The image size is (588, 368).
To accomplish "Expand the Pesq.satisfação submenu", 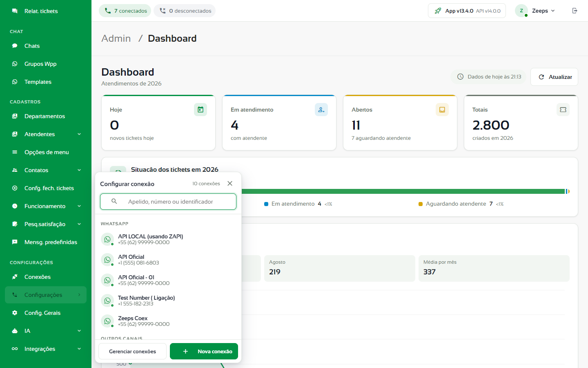I will click(79, 224).
